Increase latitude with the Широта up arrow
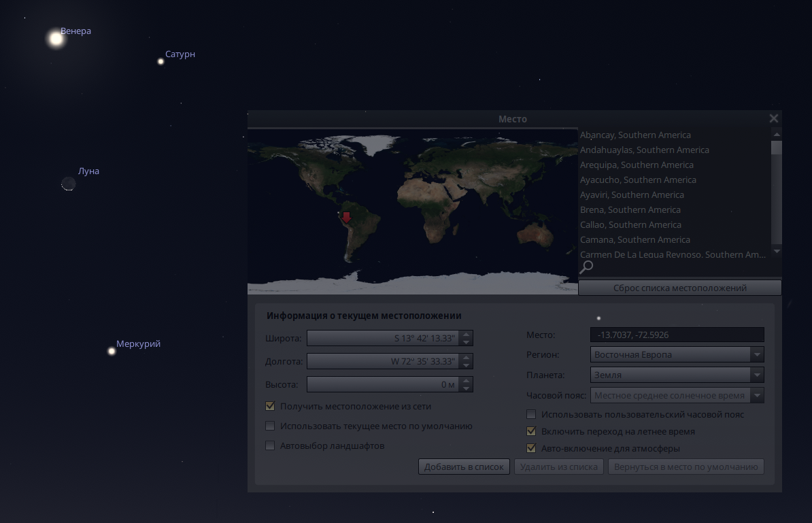This screenshot has height=523, width=812. 466,334
